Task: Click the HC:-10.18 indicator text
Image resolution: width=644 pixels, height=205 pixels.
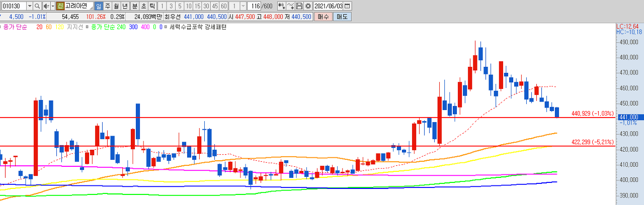Action: [x=629, y=32]
